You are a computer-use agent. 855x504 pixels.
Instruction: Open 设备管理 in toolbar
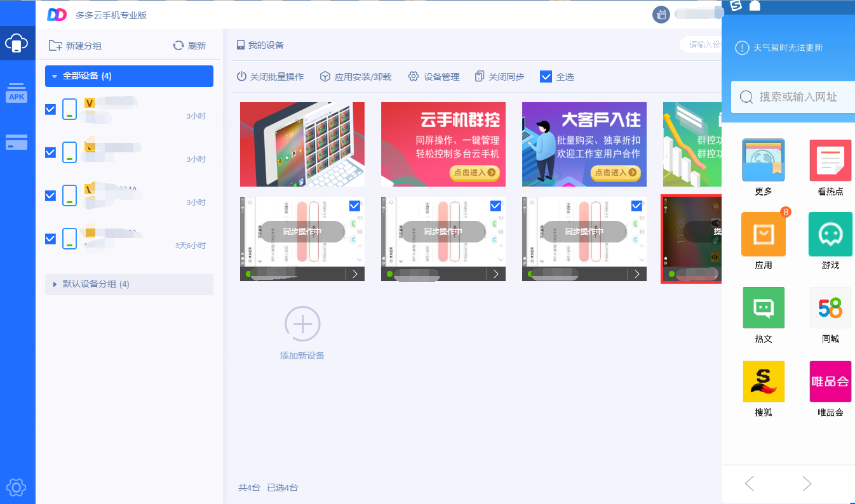coord(434,77)
